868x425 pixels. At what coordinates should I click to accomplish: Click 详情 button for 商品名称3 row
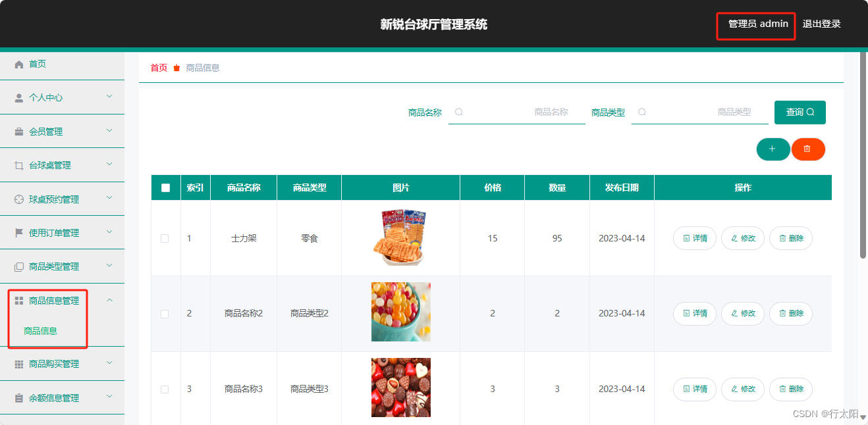695,389
